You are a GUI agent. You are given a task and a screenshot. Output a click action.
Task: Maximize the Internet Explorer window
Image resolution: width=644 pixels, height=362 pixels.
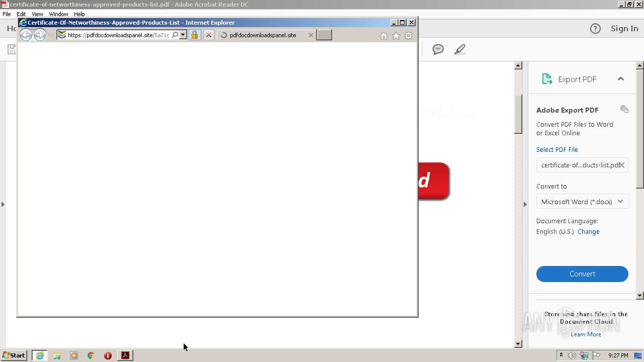402,23
